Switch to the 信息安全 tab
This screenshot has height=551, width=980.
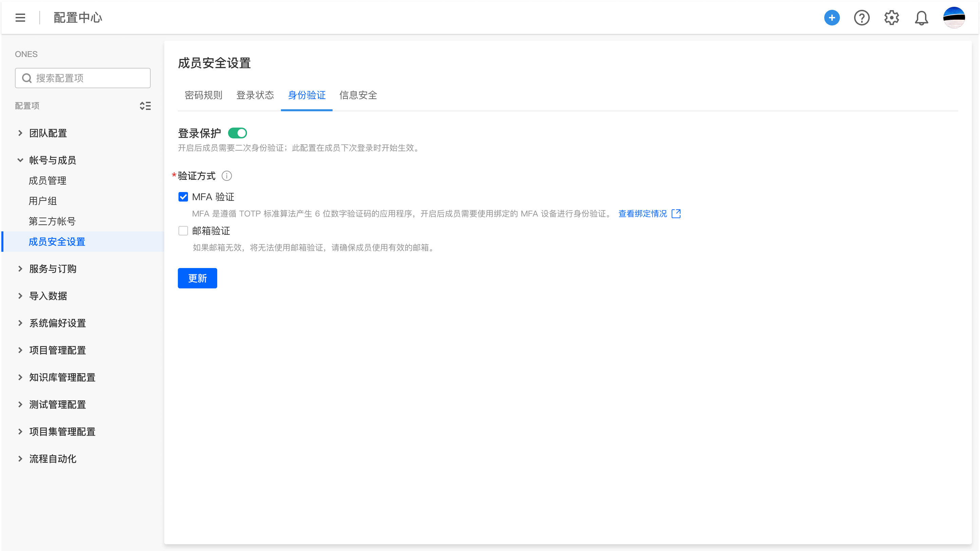(358, 95)
